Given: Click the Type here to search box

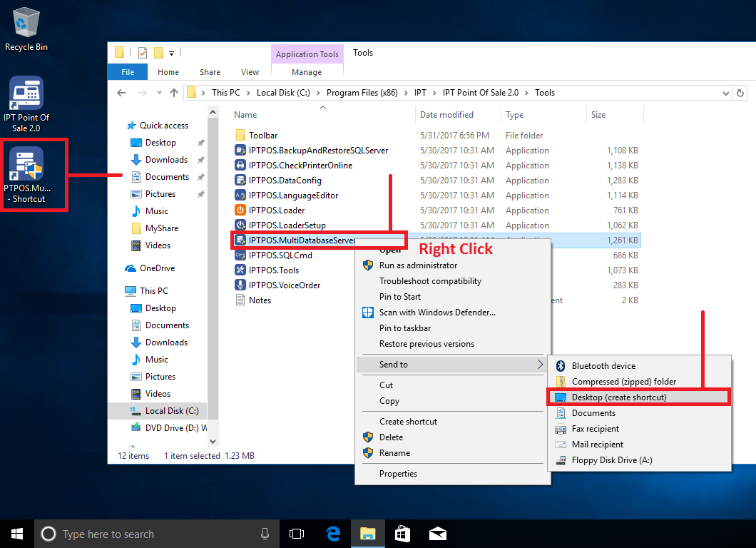Looking at the screenshot, I should (x=157, y=534).
